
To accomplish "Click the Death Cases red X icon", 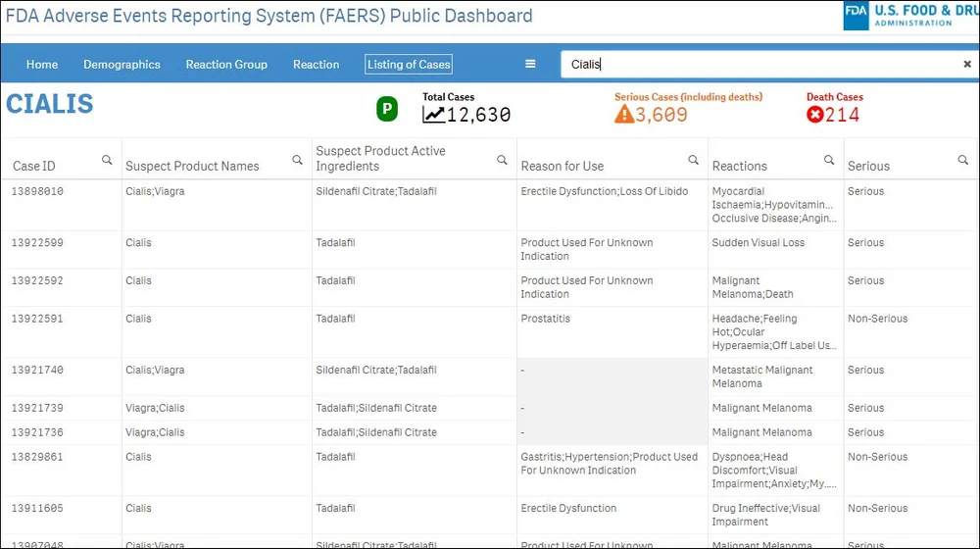I will coord(814,115).
